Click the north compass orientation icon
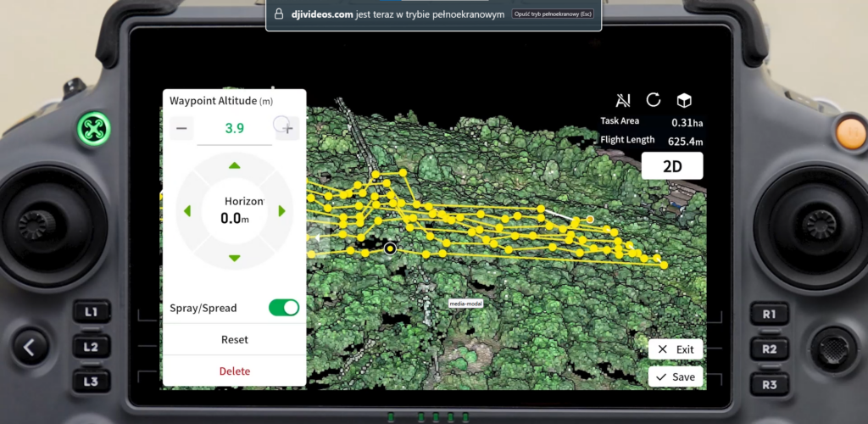The image size is (868, 424). [x=623, y=100]
